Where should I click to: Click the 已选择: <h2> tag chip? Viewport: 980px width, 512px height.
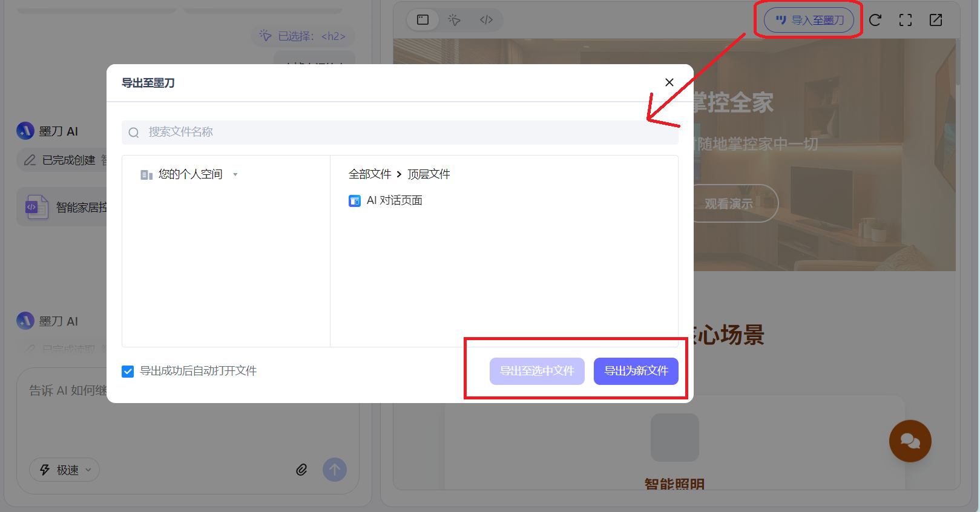pos(303,36)
